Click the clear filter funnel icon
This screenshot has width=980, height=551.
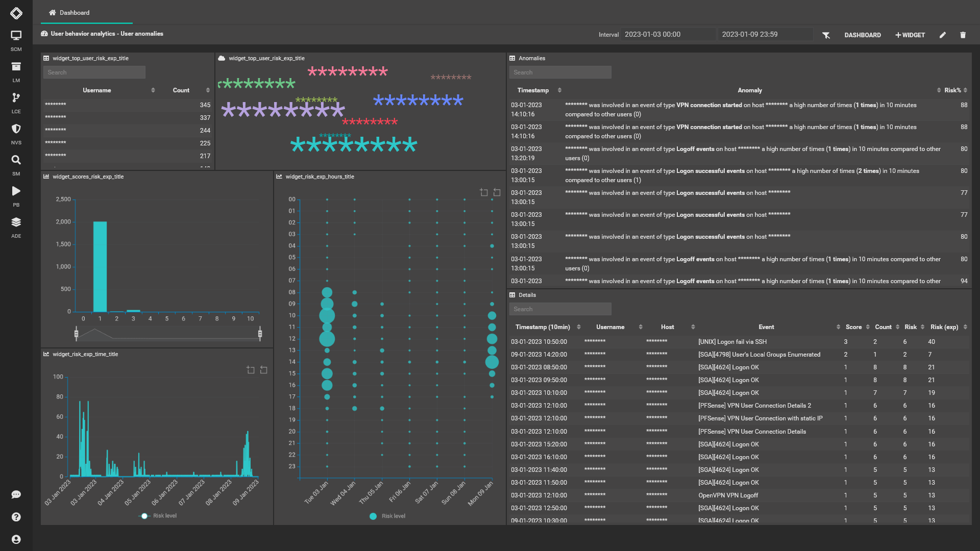(826, 35)
